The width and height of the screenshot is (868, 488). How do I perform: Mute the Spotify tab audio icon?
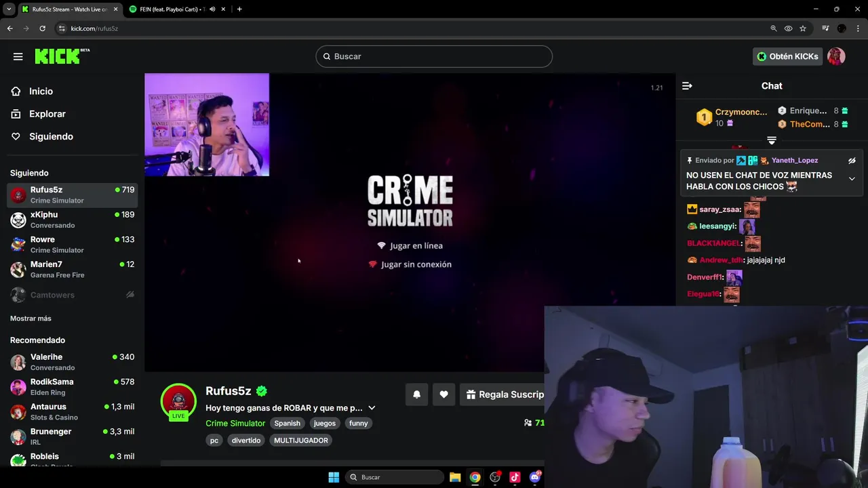212,9
